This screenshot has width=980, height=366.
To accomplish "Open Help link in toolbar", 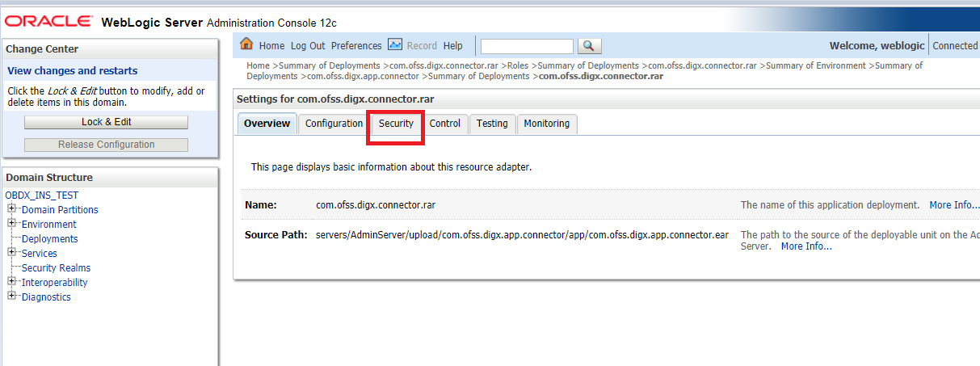I will click(x=452, y=46).
